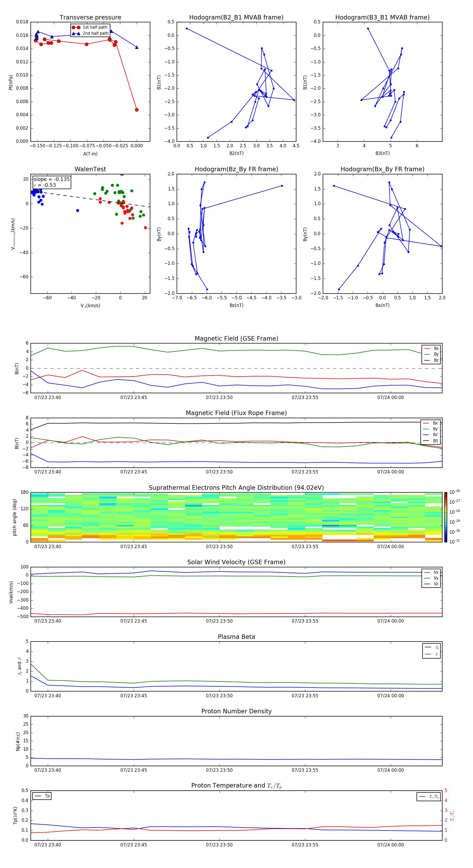The width and height of the screenshot is (473, 868).
Task: Click the "V_remaining(km/s)" y-axis label
Action: pos(13,234)
